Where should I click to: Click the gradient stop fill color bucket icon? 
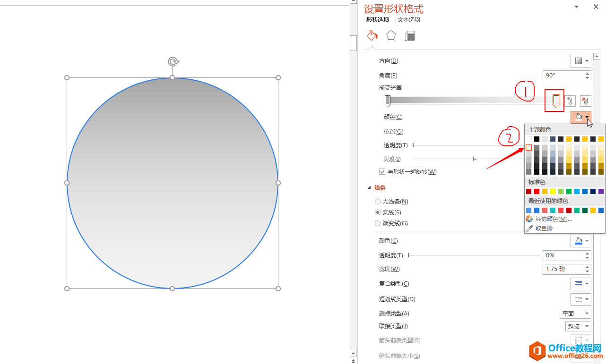[x=578, y=118]
